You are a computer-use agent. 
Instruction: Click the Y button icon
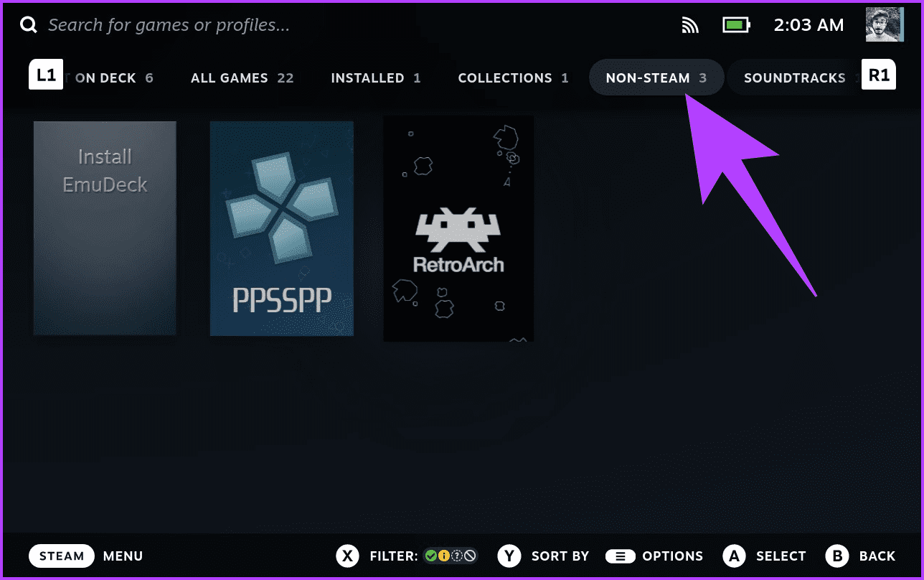pyautogui.click(x=509, y=556)
